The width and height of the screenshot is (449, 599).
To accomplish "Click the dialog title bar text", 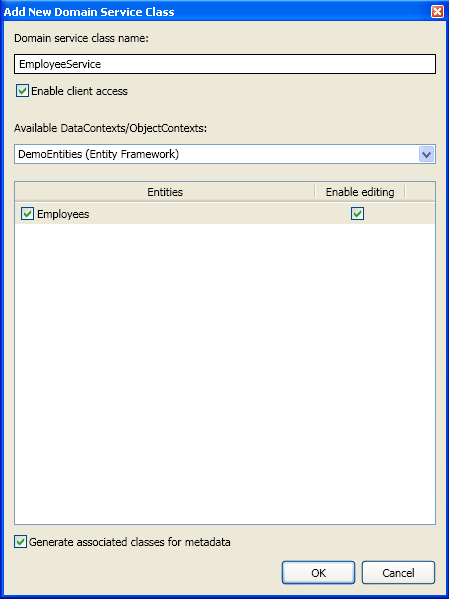I will 89,12.
